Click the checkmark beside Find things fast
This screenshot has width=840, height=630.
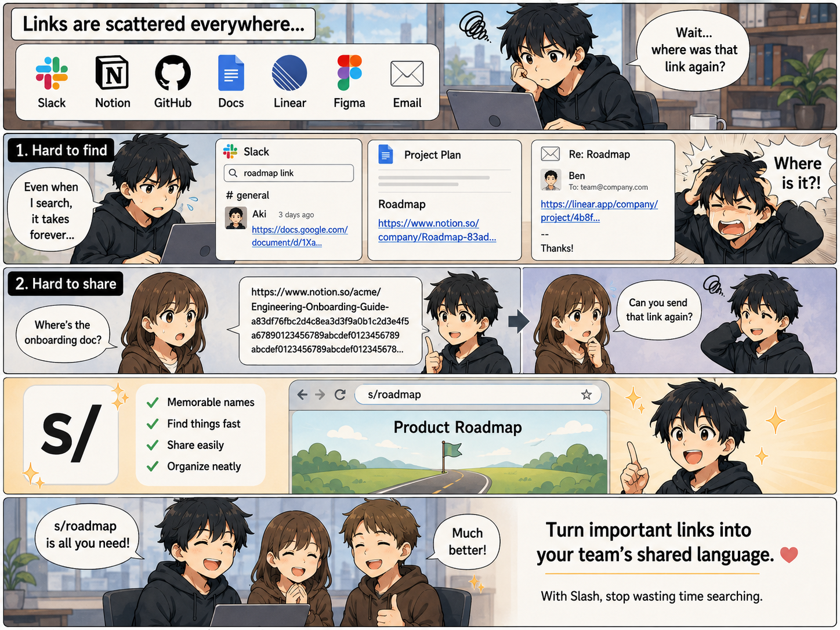(x=153, y=423)
